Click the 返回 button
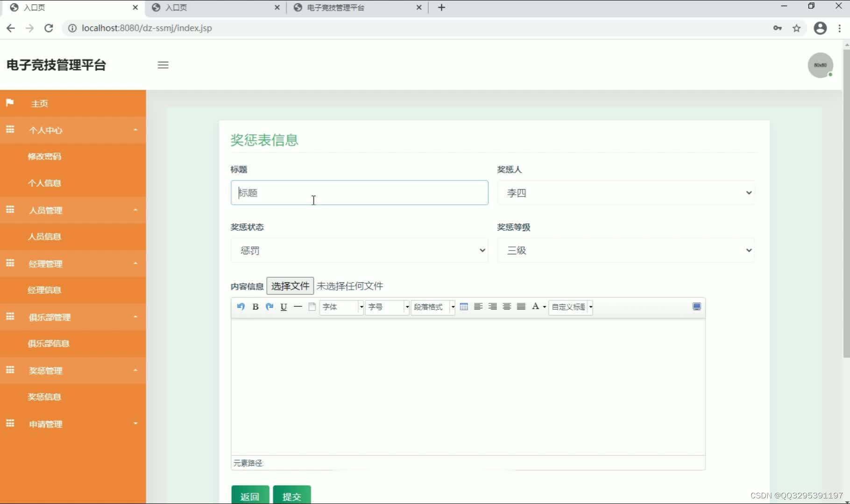This screenshot has height=504, width=850. point(250,496)
